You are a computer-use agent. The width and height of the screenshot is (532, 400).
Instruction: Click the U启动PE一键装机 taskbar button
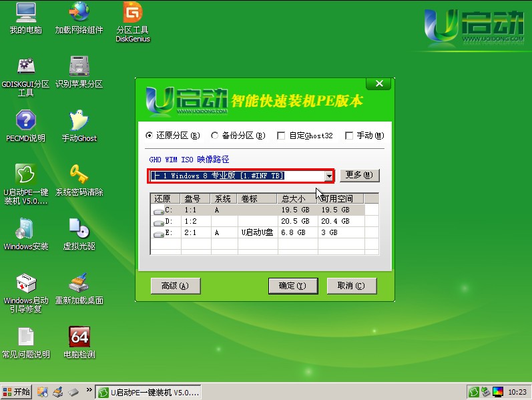148,393
